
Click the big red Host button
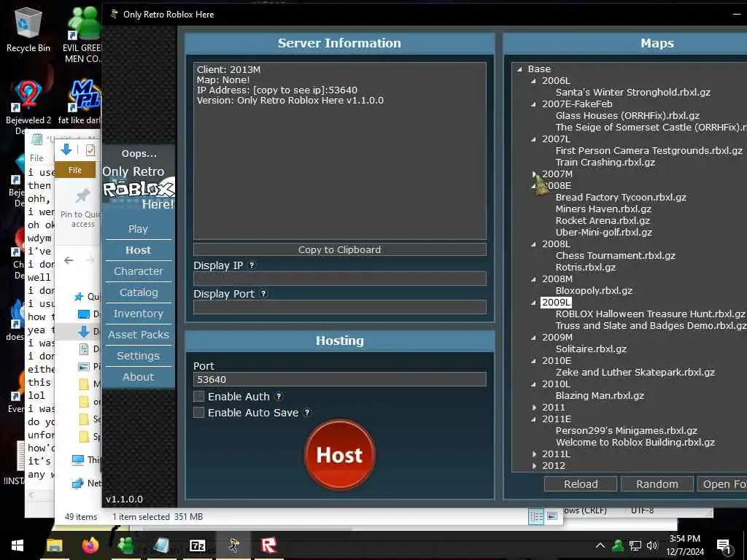point(340,455)
